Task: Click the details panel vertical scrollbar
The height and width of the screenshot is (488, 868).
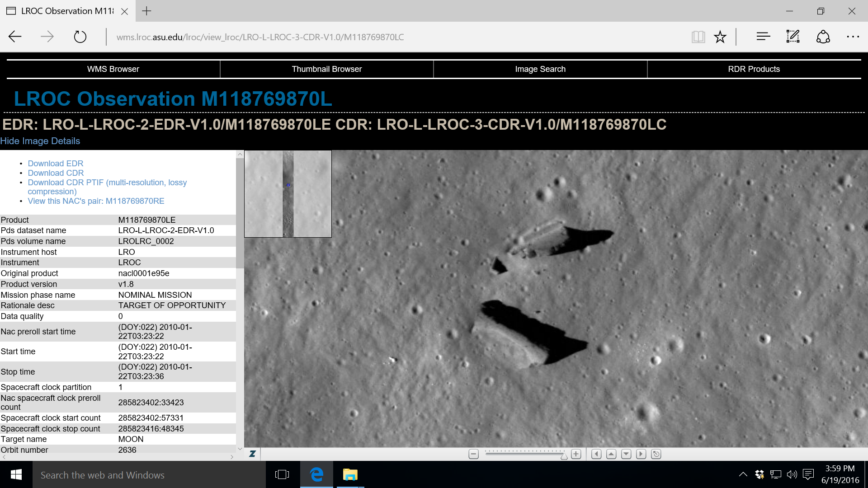Action: (x=240, y=212)
